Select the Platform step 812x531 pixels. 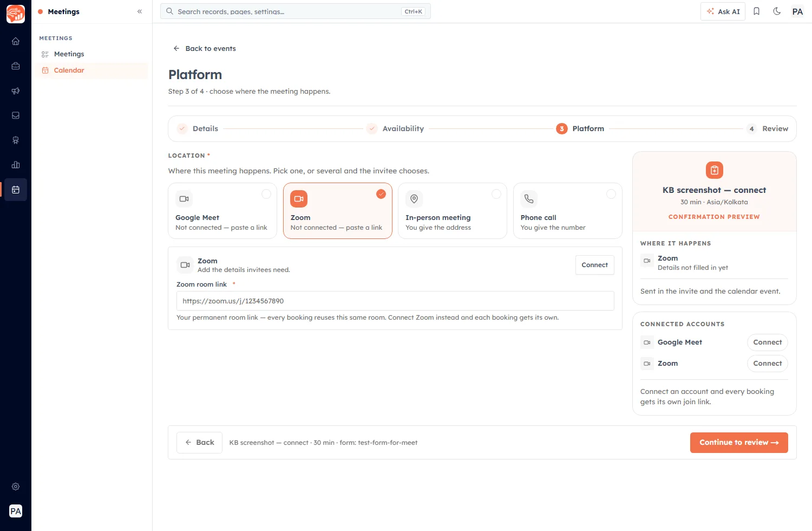580,129
